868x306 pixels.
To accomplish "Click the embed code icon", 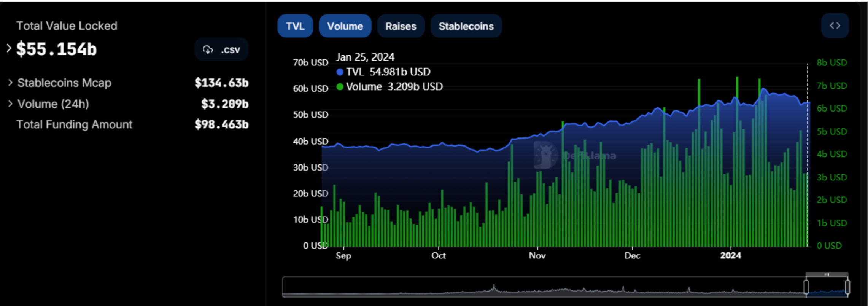I will coord(835,26).
